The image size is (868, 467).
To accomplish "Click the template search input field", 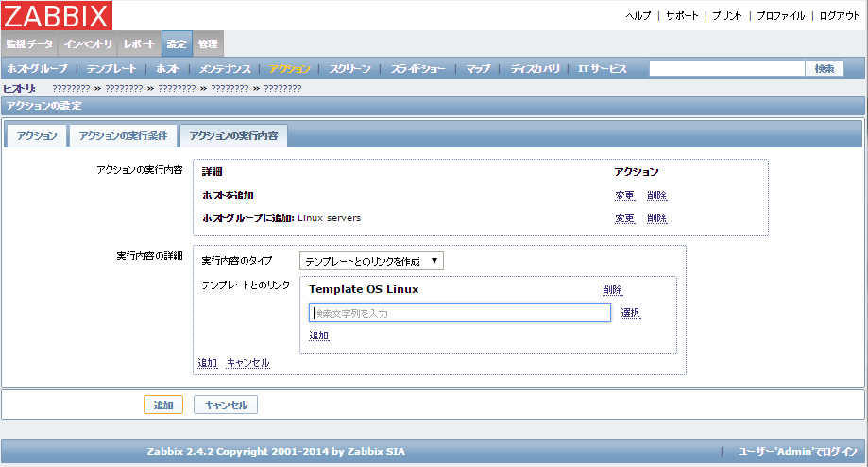I will (459, 313).
